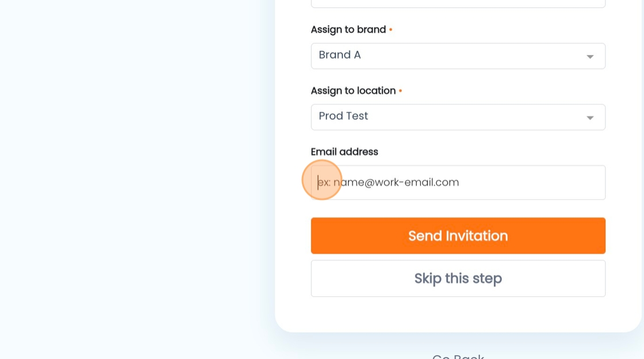644x359 pixels.
Task: Select the Brand A value text
Action: coord(340,55)
